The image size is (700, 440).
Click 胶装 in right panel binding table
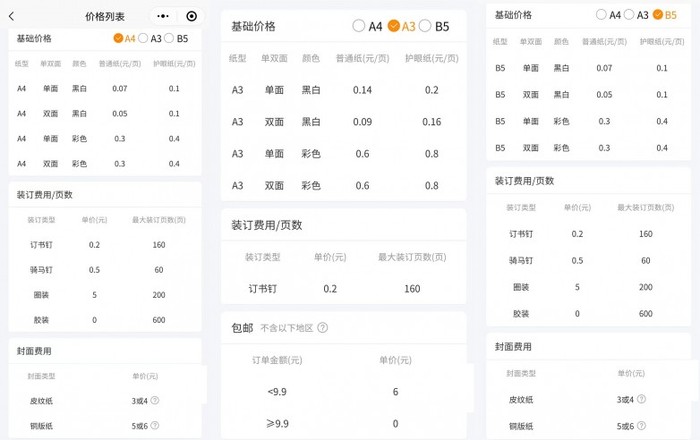521,314
